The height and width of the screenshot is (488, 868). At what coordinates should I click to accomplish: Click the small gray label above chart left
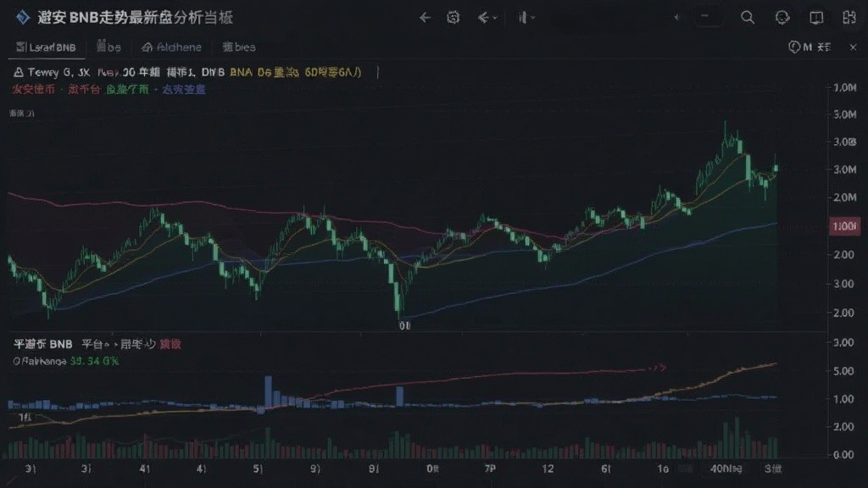[x=21, y=114]
